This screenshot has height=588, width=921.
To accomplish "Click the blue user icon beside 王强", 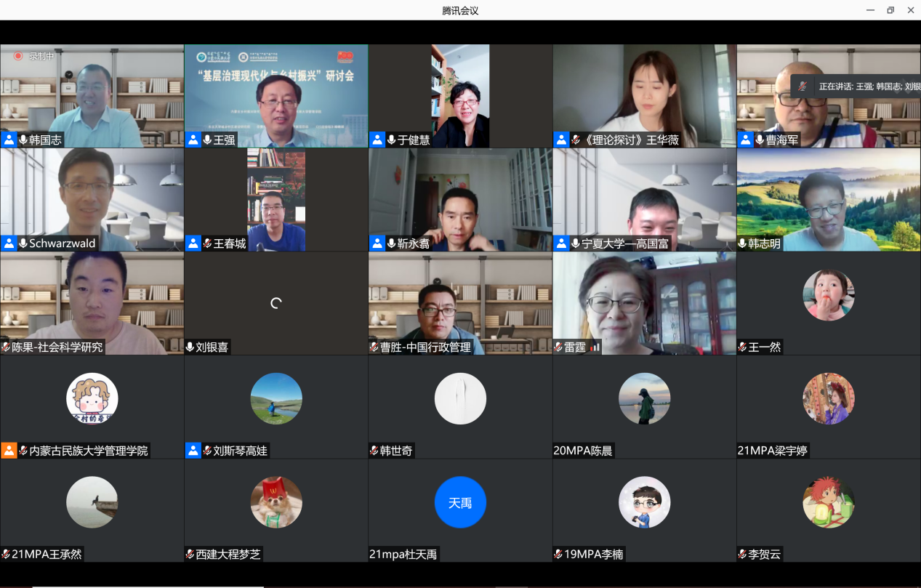I will 193,140.
